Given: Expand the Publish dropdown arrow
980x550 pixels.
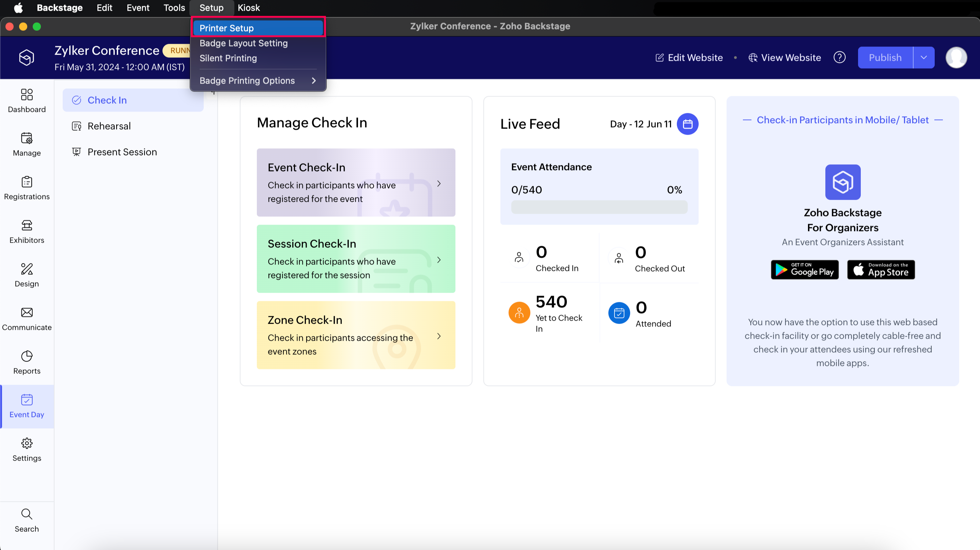Looking at the screenshot, I should pyautogui.click(x=924, y=58).
